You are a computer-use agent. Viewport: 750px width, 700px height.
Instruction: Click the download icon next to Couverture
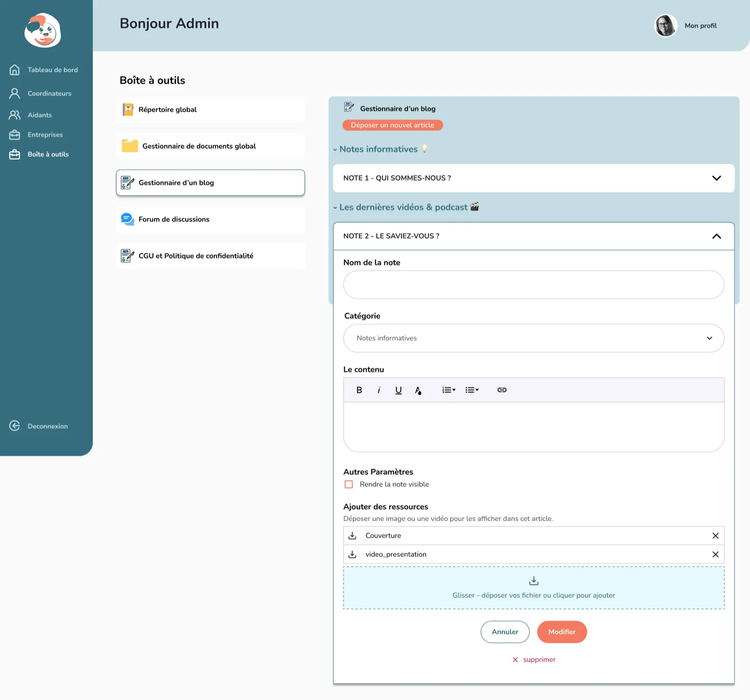tap(352, 535)
